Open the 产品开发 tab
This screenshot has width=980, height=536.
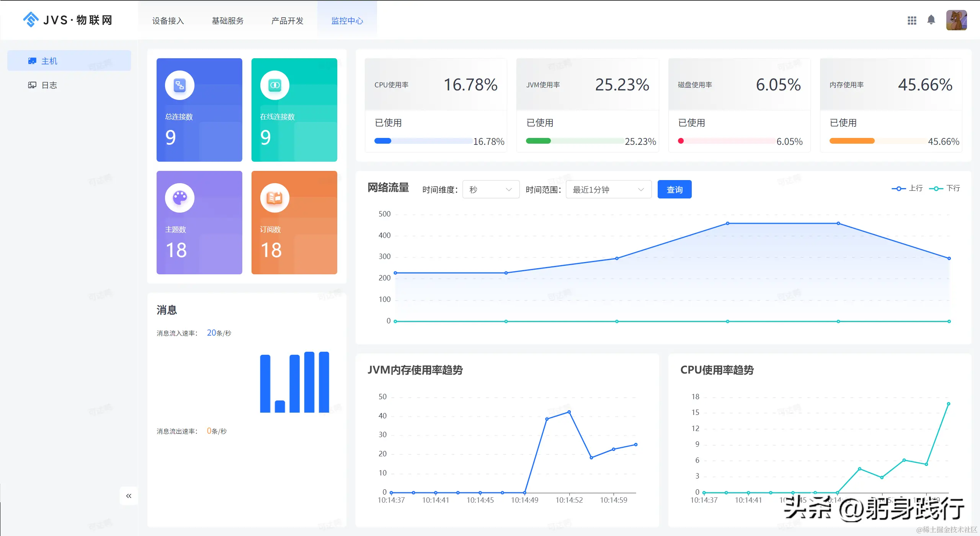[287, 21]
